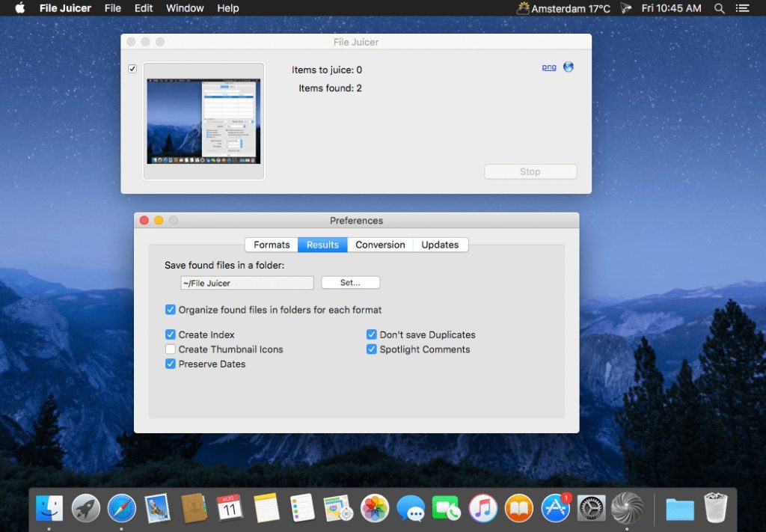Open the Conversion tab
Image resolution: width=766 pixels, height=532 pixels.
tap(380, 245)
